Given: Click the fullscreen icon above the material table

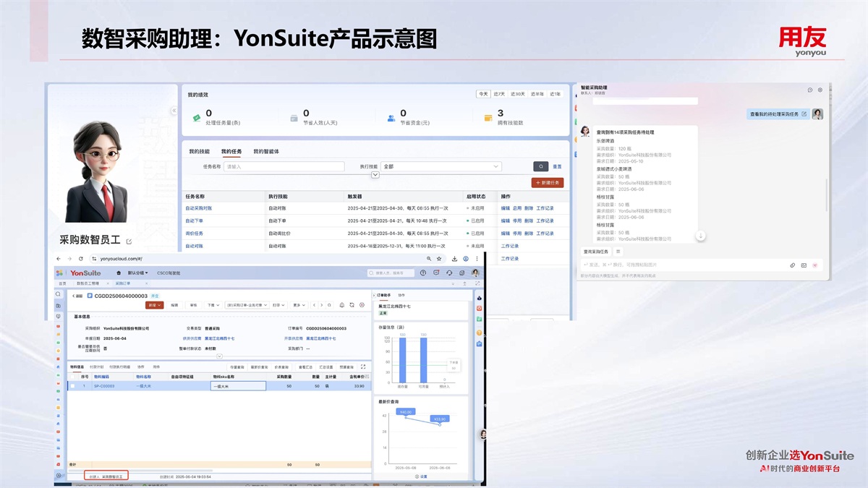Looking at the screenshot, I should 363,367.
